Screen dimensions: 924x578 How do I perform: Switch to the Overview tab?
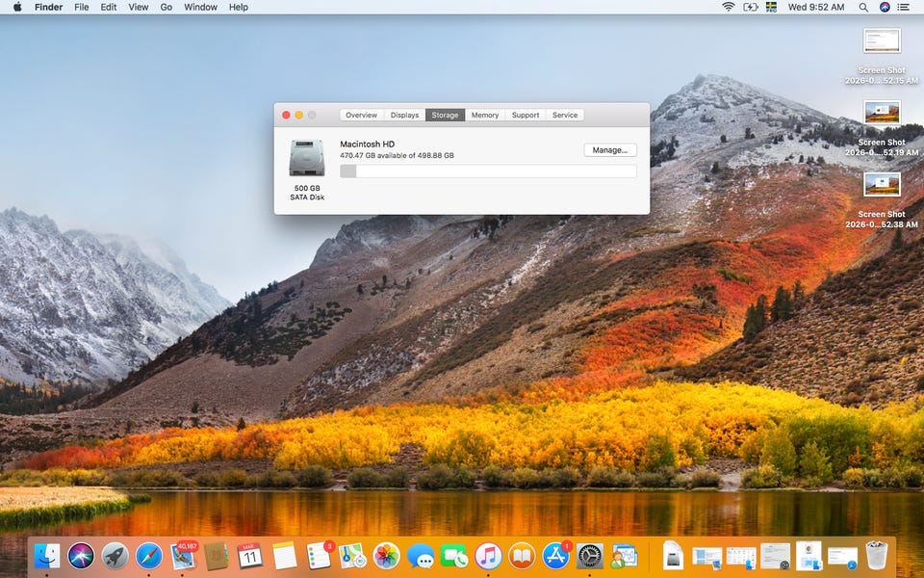[362, 115]
